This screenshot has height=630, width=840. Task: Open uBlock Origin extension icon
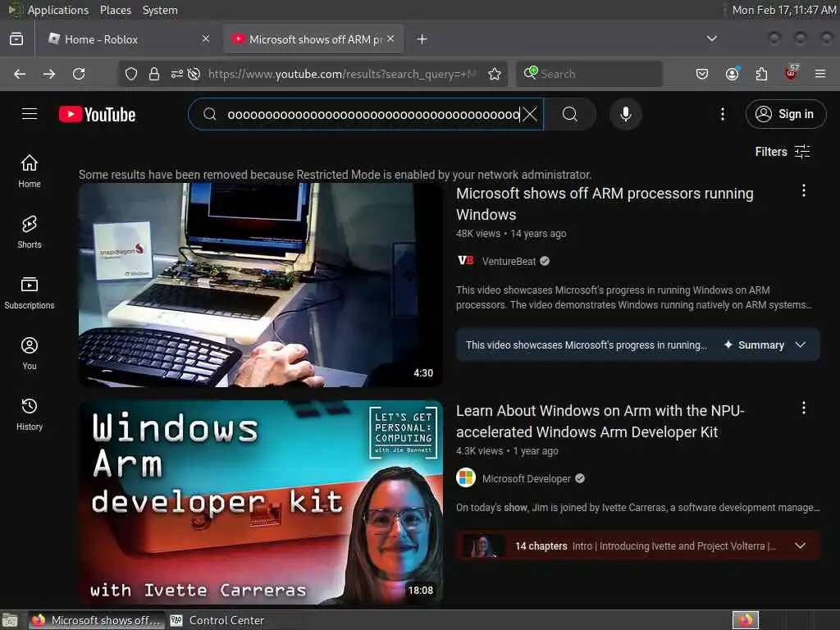click(792, 73)
